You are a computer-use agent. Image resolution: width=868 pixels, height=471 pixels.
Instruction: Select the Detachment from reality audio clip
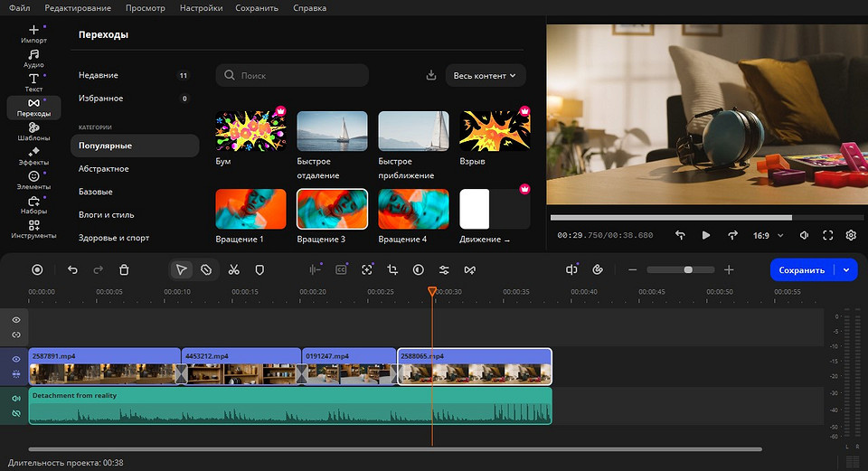(x=290, y=406)
